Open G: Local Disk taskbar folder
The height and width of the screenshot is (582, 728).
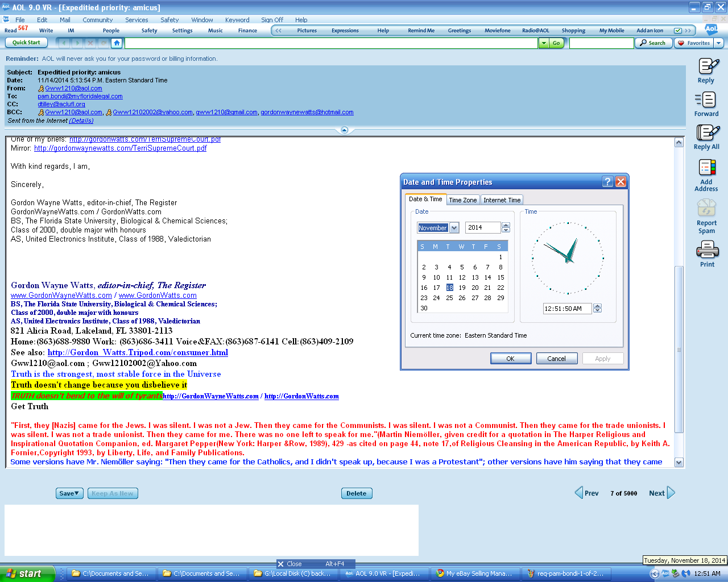pos(293,573)
